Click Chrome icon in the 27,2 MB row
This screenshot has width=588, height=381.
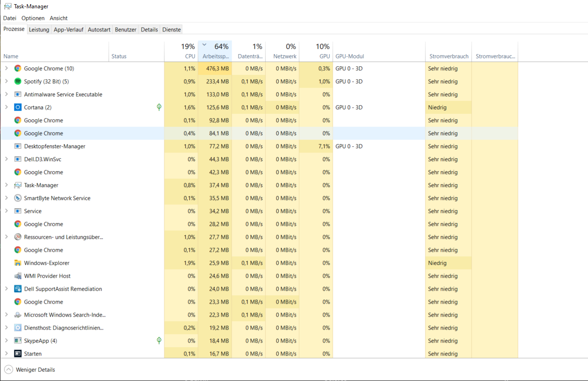coord(18,250)
